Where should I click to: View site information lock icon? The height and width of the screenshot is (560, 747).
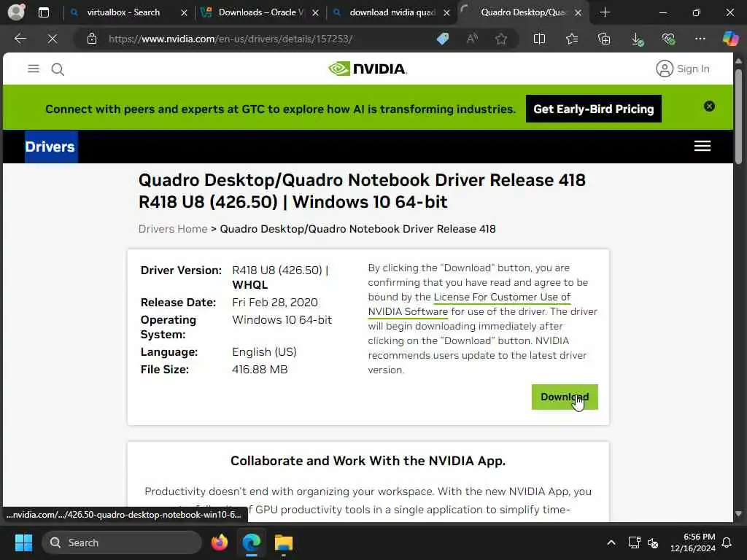point(92,39)
